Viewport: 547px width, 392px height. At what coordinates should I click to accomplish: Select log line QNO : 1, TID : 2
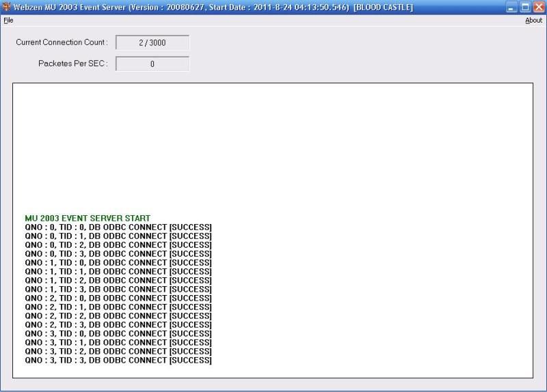(x=118, y=281)
